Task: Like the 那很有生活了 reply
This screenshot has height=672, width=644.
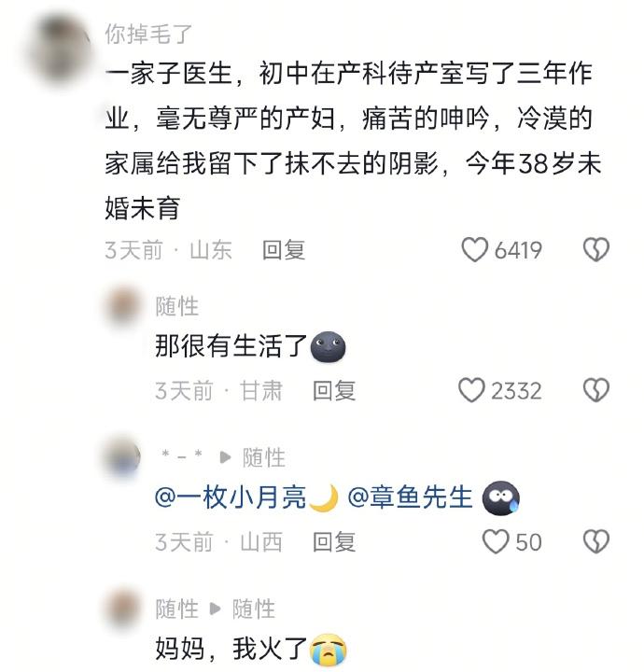Action: click(x=471, y=390)
